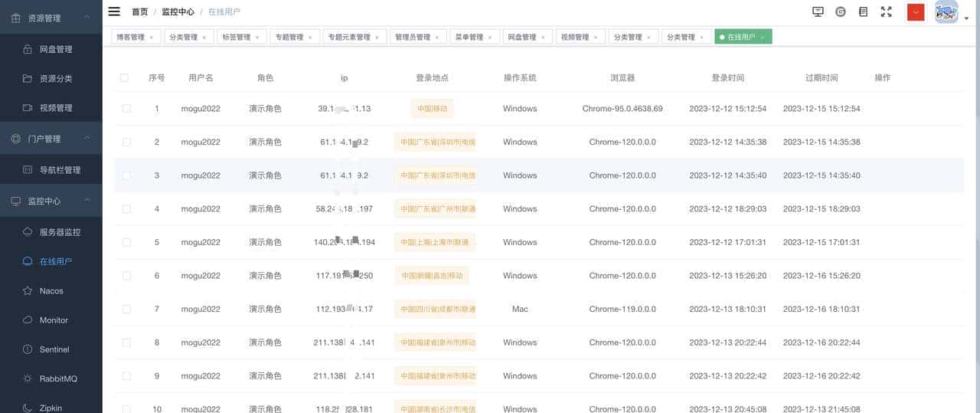Close the 博客管理 tab with its x
980x413 pixels.
[x=151, y=37]
